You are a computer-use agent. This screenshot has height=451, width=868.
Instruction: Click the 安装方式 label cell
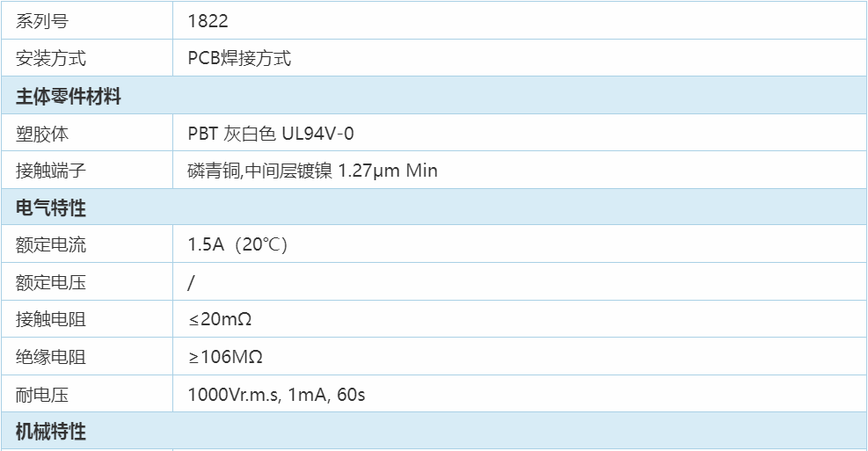(x=87, y=57)
